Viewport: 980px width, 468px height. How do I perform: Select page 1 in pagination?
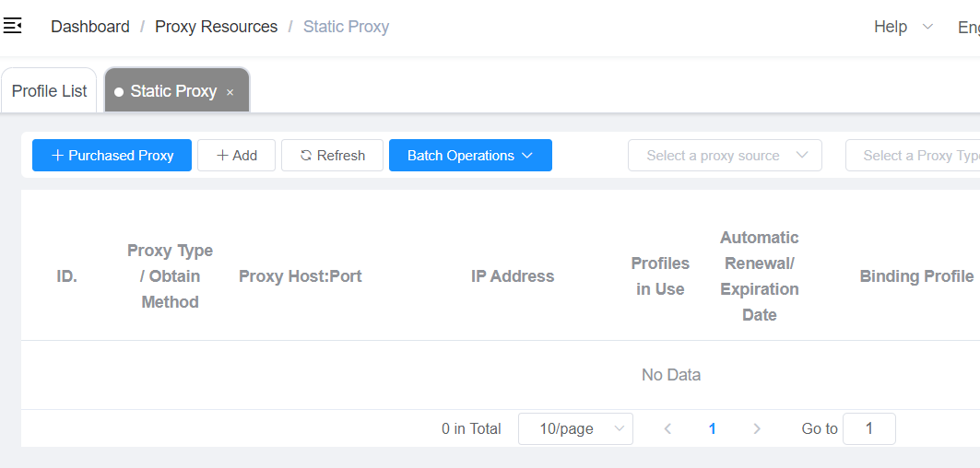pyautogui.click(x=712, y=428)
